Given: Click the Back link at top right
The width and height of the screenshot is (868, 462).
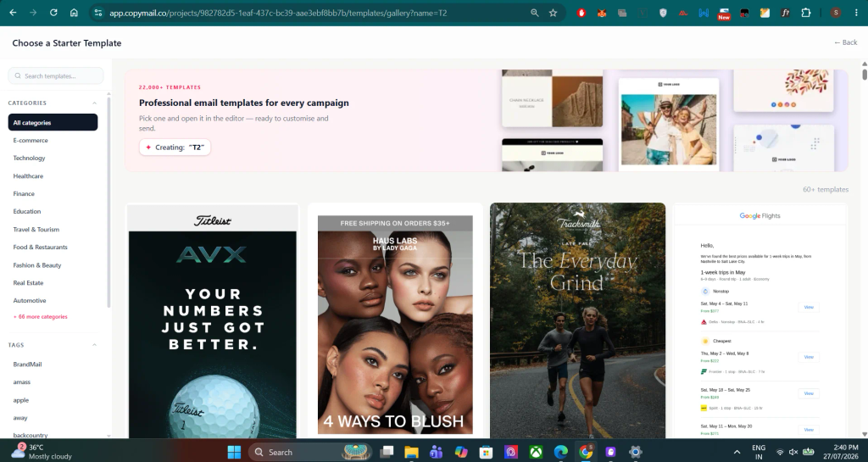Looking at the screenshot, I should click(845, 42).
